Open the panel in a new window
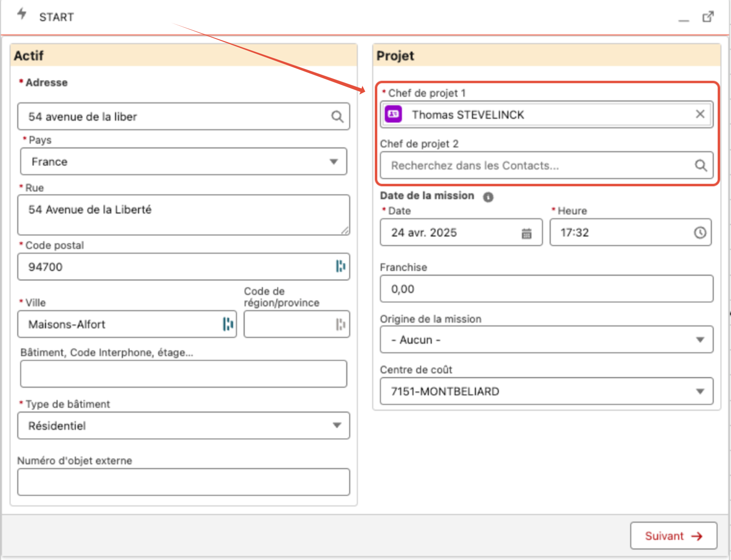This screenshot has height=560, width=731. [x=708, y=17]
